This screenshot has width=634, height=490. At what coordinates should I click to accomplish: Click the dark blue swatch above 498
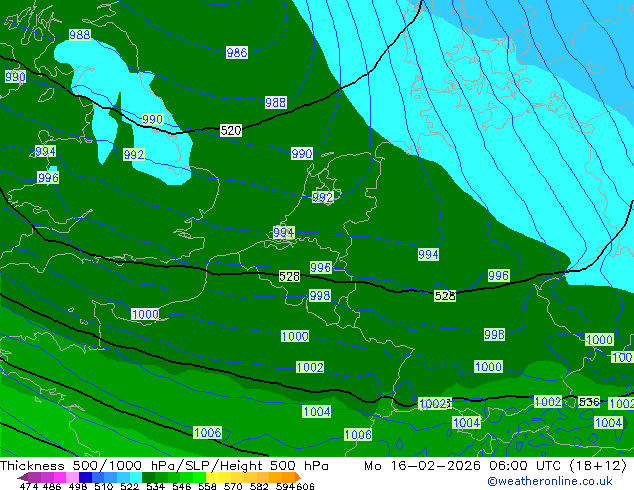pos(85,477)
